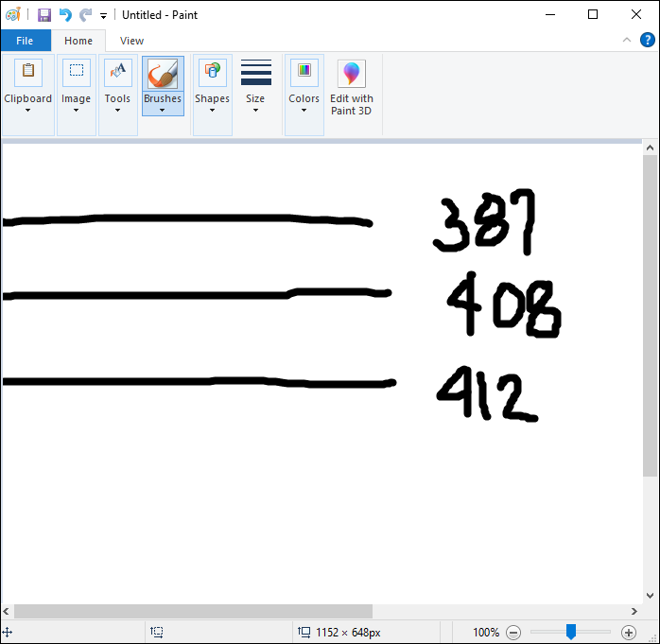Click the Colors palette icon
The image size is (660, 644).
click(x=304, y=72)
